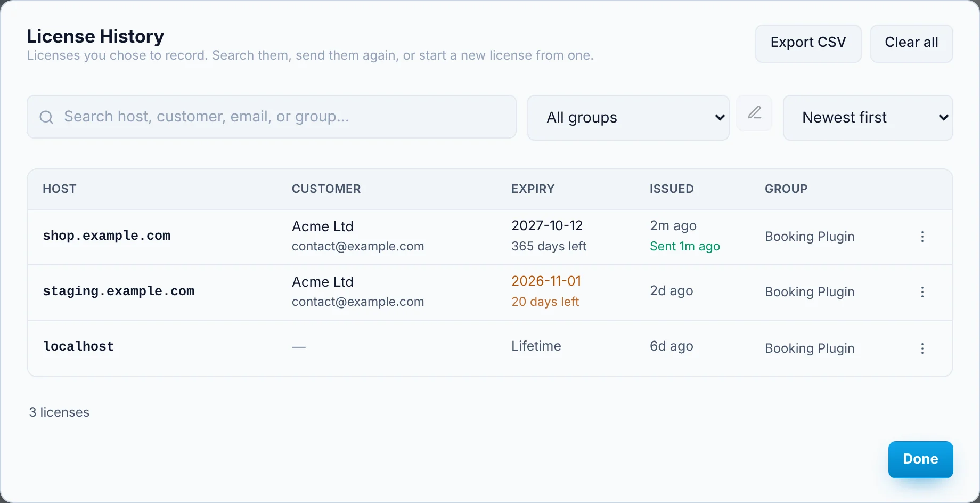Open the actions menu for shop.example.com
Image resolution: width=980 pixels, height=503 pixels.
(x=922, y=237)
